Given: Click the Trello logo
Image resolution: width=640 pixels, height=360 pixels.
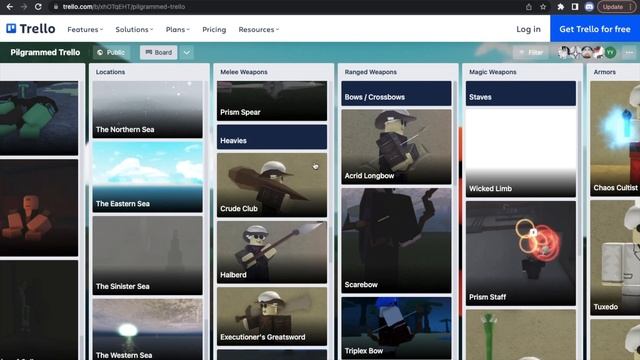Looking at the screenshot, I should tap(31, 29).
